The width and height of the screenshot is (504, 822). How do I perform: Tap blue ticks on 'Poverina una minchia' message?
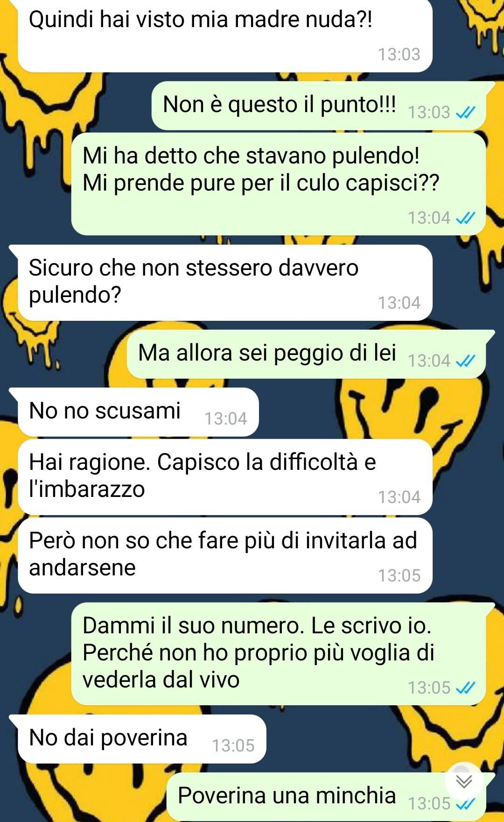coord(465,804)
